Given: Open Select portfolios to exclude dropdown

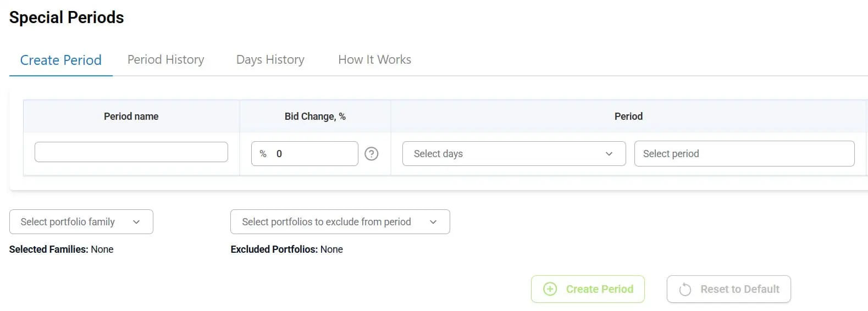Looking at the screenshot, I should tap(340, 222).
